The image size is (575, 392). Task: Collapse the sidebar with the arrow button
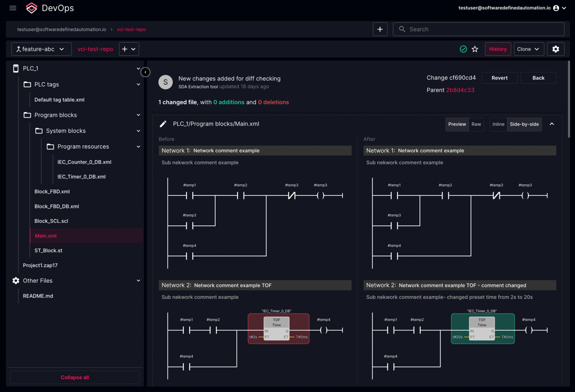(x=145, y=72)
